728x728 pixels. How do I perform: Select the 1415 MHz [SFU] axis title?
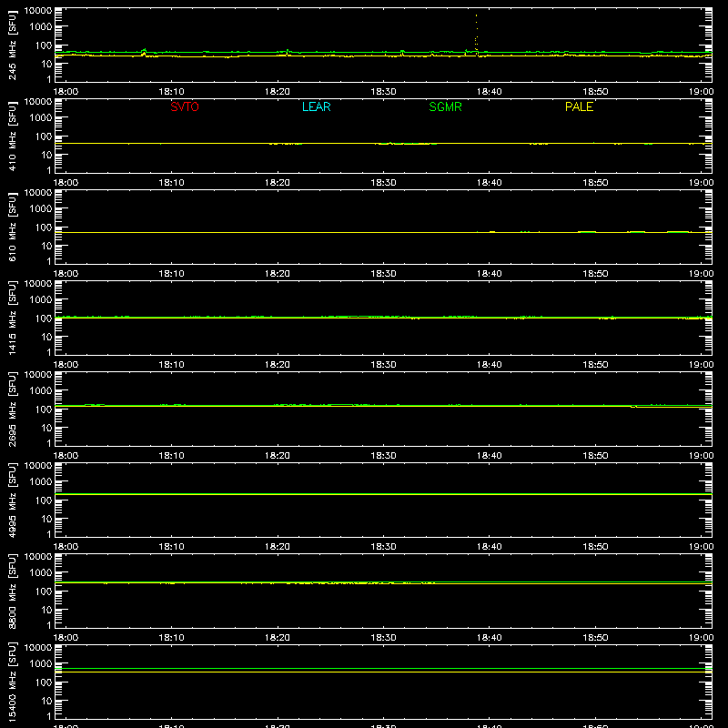coord(13,318)
